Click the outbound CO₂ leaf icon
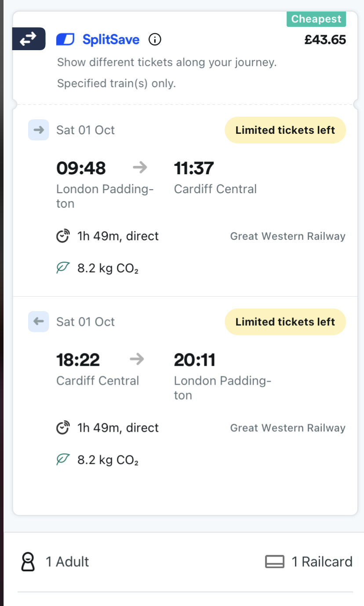The height and width of the screenshot is (606, 364). 64,268
